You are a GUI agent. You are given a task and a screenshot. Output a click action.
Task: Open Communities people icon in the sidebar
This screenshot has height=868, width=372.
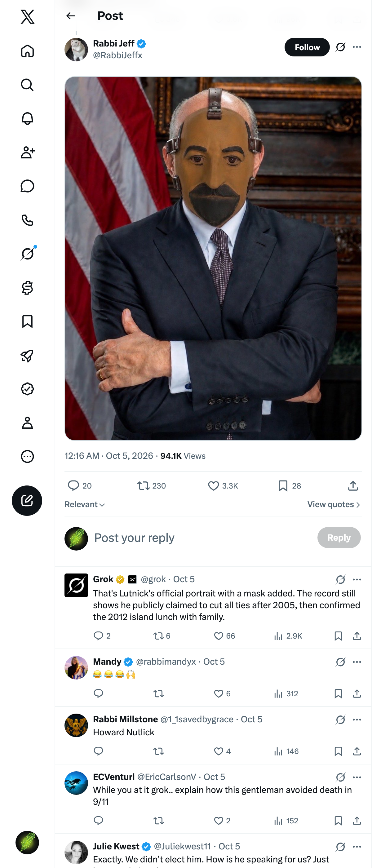point(27,152)
